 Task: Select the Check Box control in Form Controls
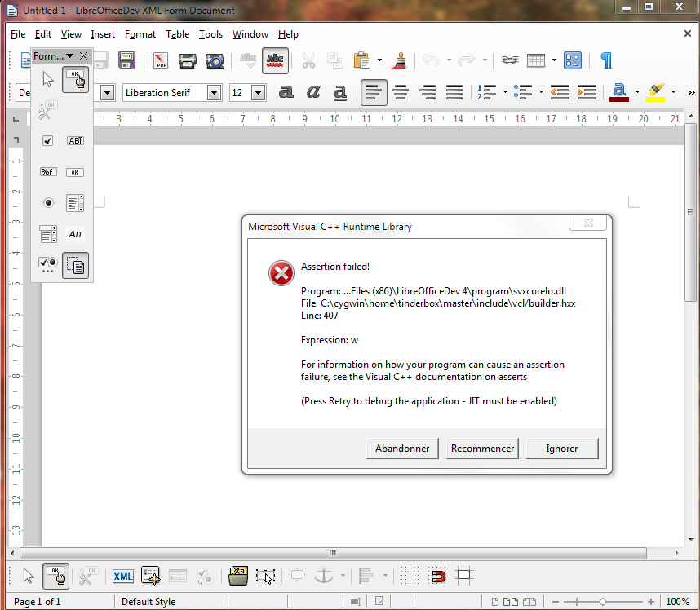point(47,141)
